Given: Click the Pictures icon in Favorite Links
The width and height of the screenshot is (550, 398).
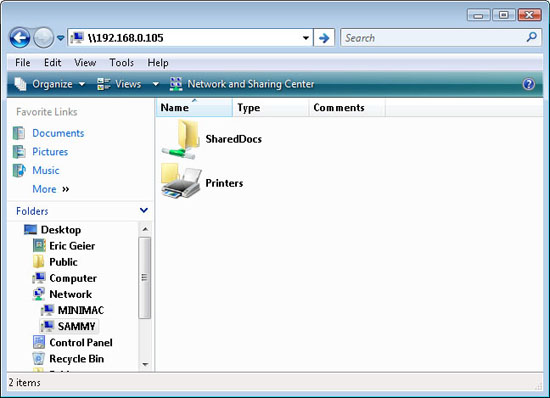Looking at the screenshot, I should pyautogui.click(x=19, y=152).
